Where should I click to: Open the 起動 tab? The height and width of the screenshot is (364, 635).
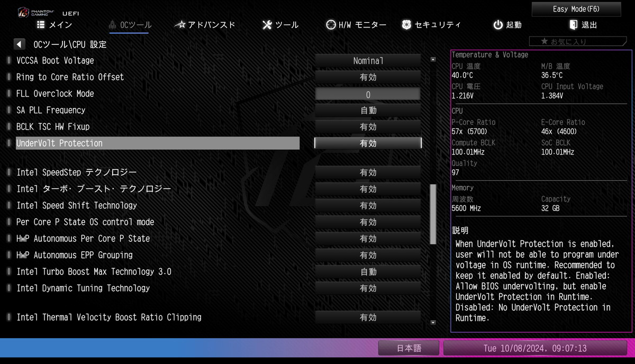click(507, 25)
